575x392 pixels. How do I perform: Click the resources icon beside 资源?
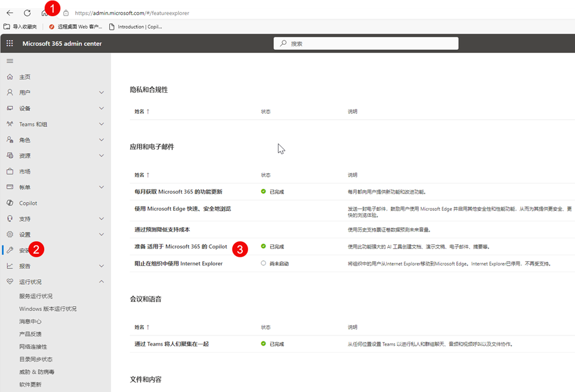tap(10, 155)
